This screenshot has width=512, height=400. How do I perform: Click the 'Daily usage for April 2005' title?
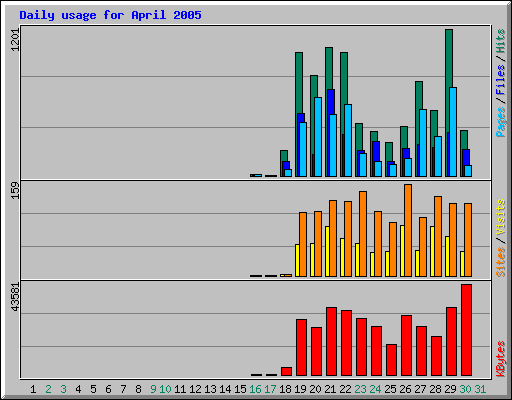tap(110, 15)
